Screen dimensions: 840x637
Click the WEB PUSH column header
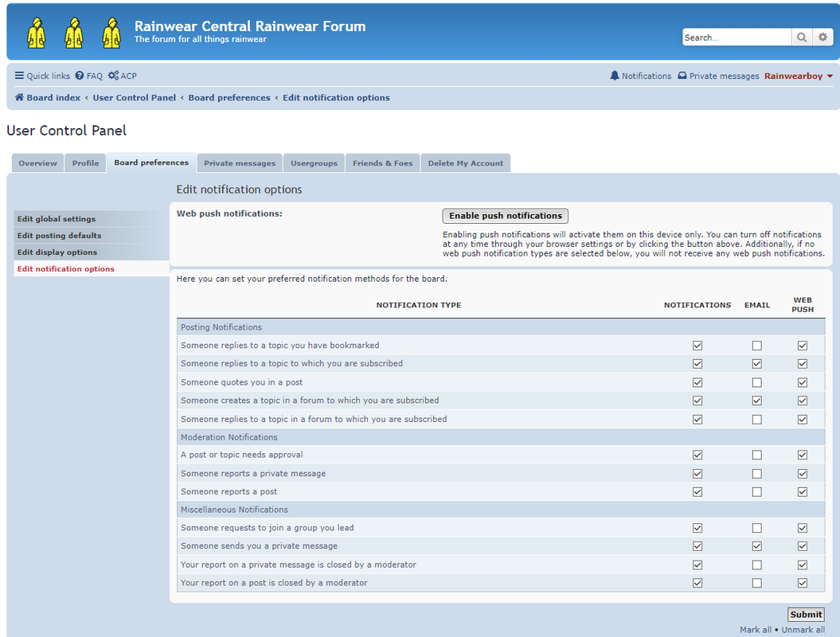[x=802, y=305]
